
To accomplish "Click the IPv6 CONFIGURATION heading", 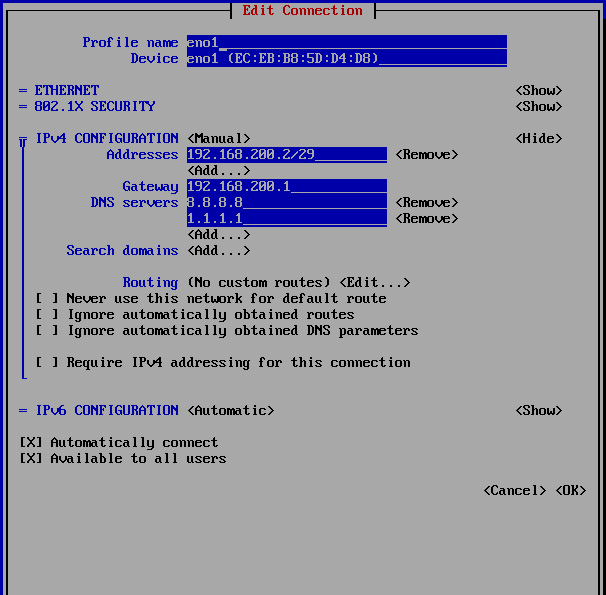I will pos(107,411).
